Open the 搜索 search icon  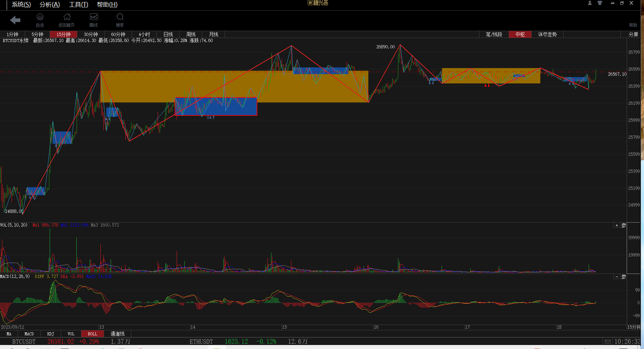tap(120, 20)
